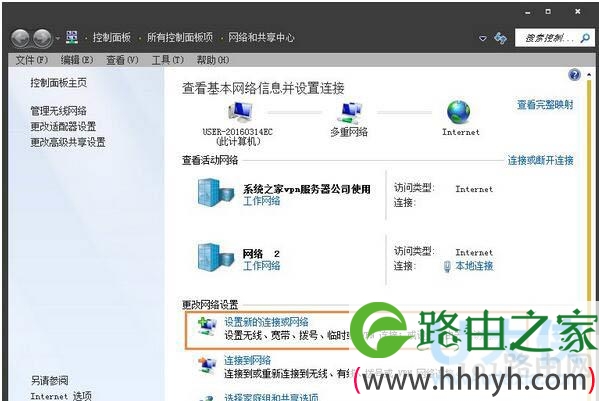Image resolution: width=599 pixels, height=401 pixels.
Task: Open the 文件(F) menu
Action: (x=32, y=60)
